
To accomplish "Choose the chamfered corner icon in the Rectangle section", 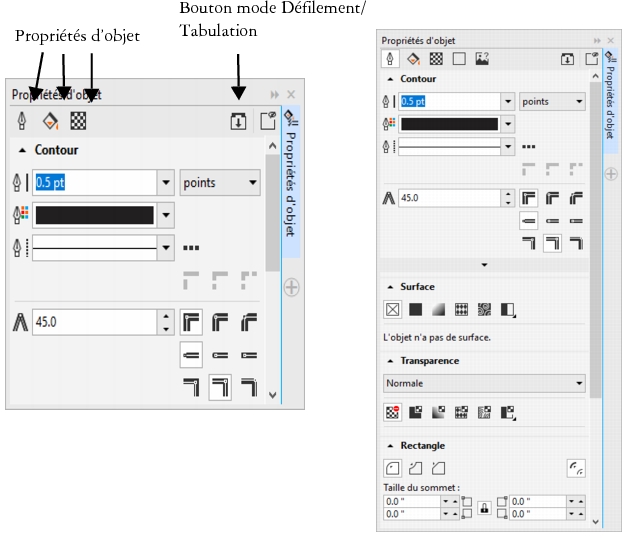I will tap(437, 468).
